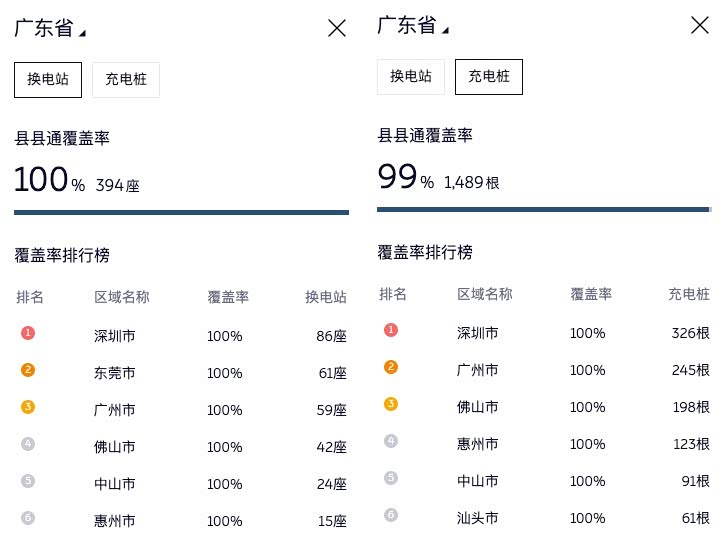This screenshot has width=723, height=539.
Task: Click the 99% coverage progress bar
Action: click(544, 209)
